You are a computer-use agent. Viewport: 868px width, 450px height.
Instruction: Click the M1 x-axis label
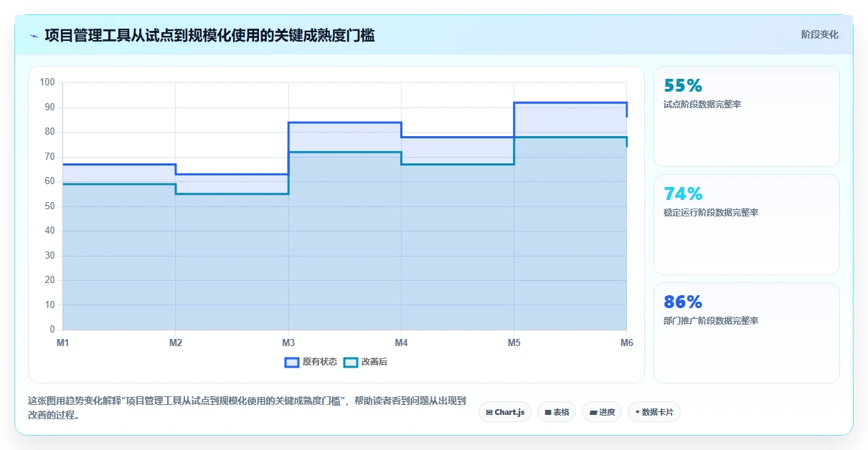63,343
